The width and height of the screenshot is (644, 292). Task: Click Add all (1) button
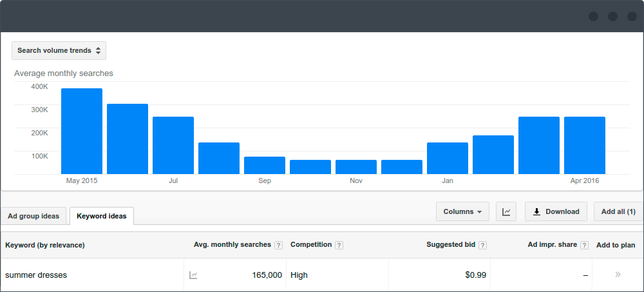(x=618, y=211)
